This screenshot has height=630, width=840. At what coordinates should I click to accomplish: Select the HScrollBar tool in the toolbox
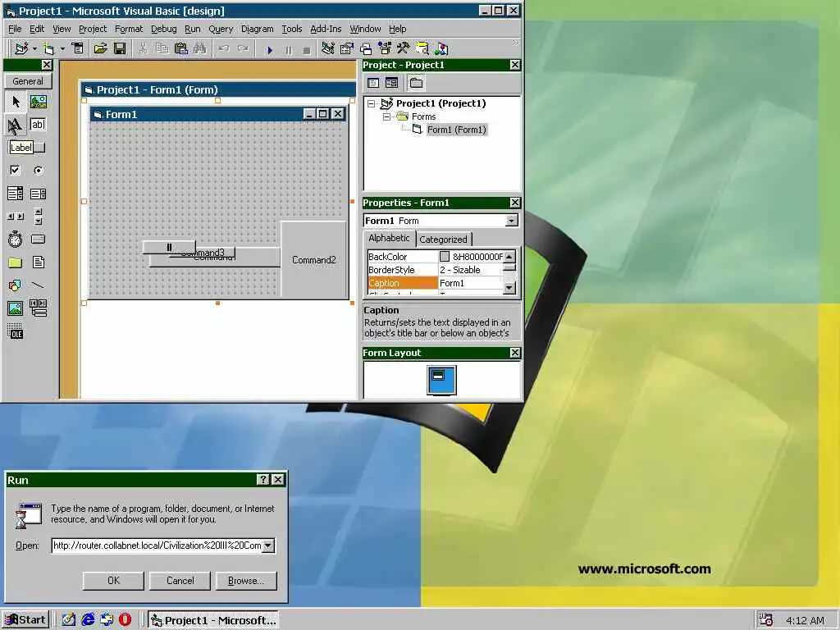point(15,217)
